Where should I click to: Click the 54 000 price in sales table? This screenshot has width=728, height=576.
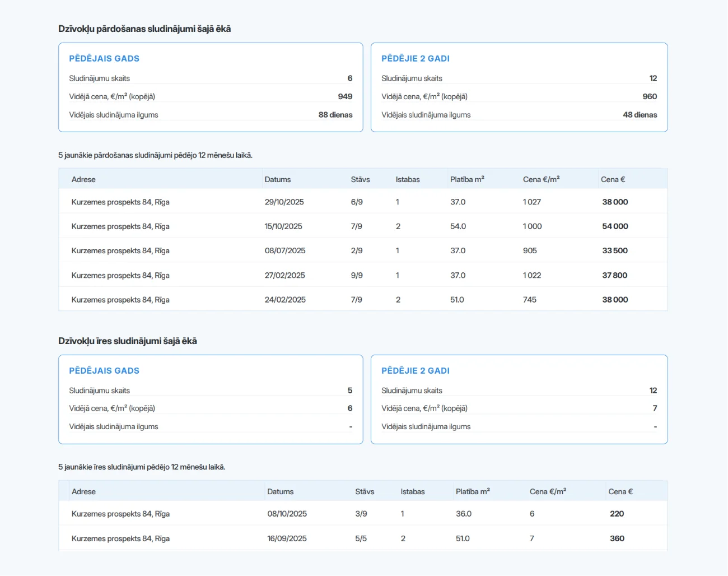[615, 226]
